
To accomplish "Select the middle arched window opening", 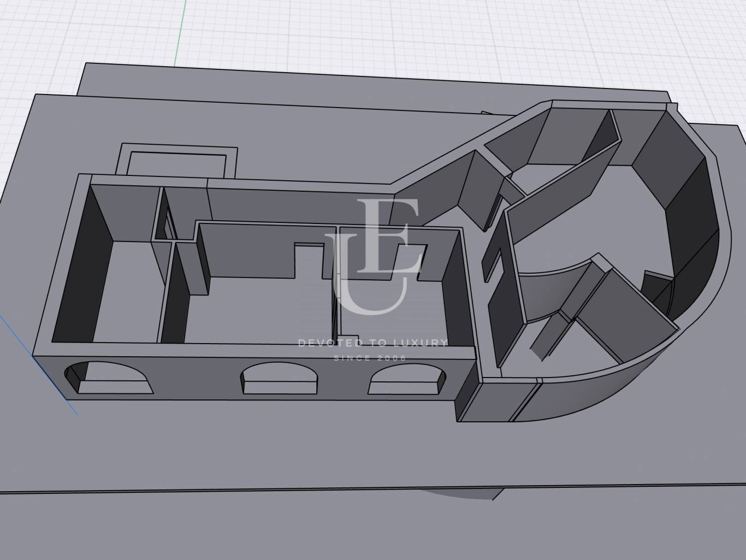I will [x=280, y=380].
